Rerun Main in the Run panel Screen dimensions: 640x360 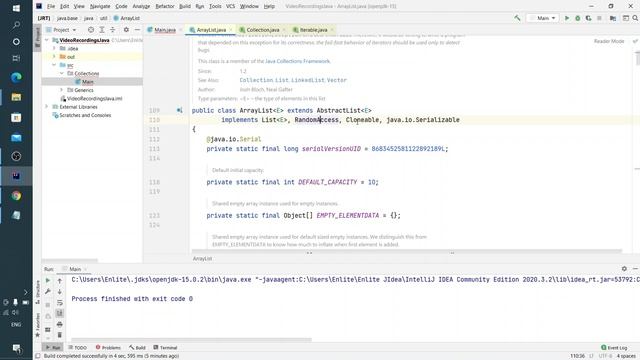tap(48, 280)
